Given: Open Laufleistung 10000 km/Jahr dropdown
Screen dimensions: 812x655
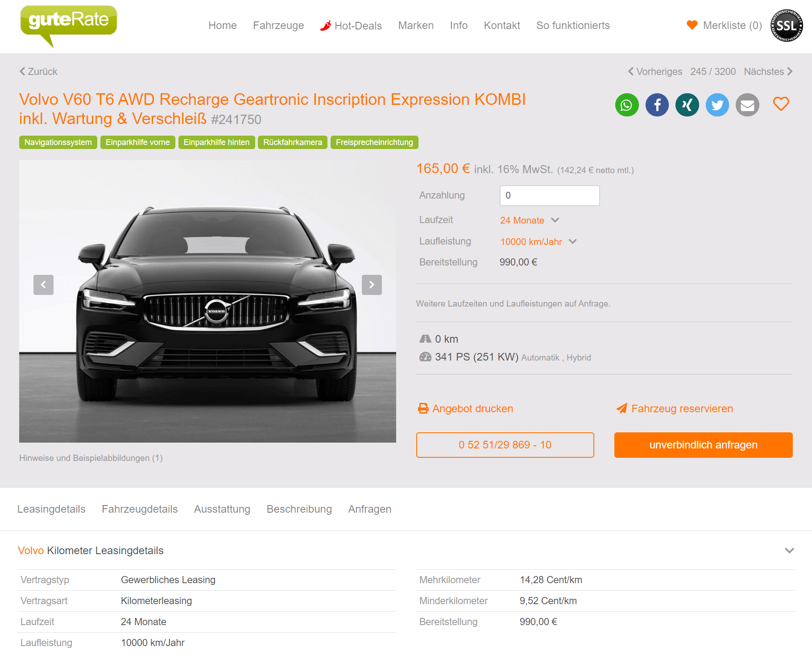Looking at the screenshot, I should [x=539, y=242].
